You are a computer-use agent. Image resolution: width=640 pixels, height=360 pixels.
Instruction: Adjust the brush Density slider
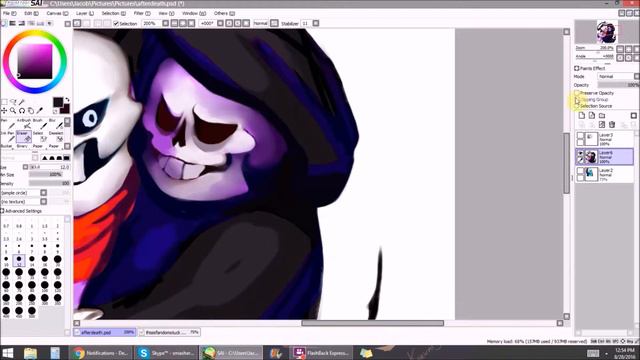pyautogui.click(x=49, y=183)
